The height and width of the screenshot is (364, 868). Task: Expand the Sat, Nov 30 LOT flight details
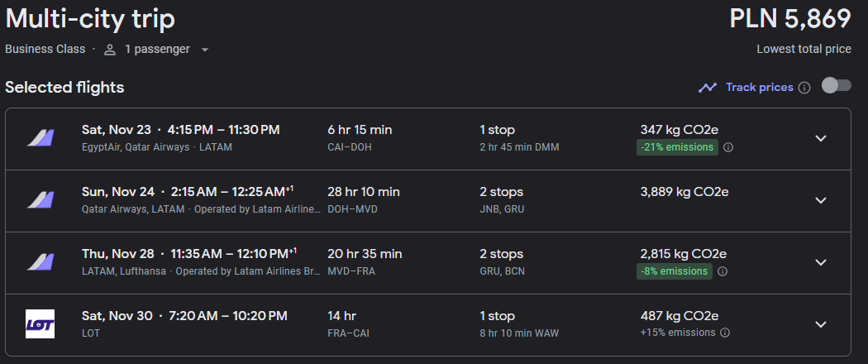pyautogui.click(x=821, y=324)
